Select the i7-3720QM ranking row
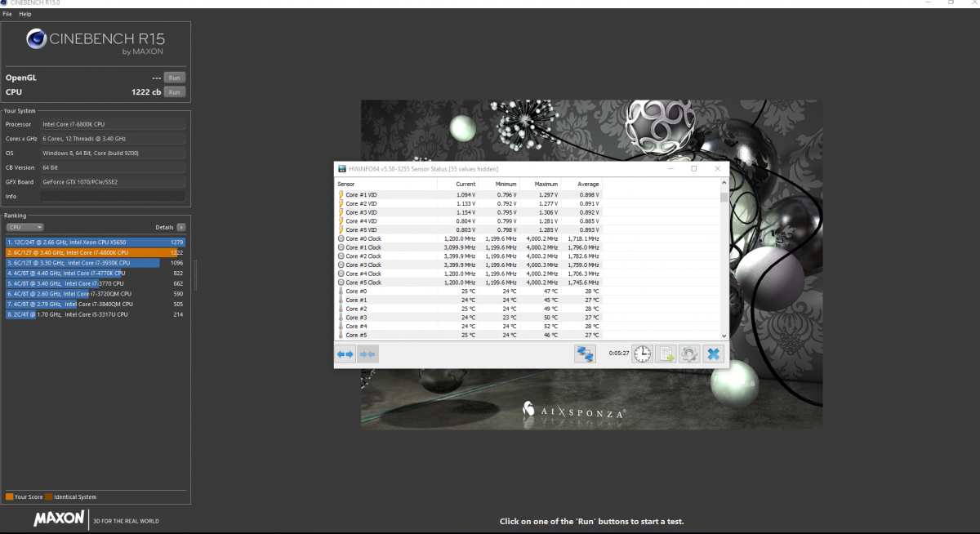Screen dimensions: 980x534 click(96, 293)
